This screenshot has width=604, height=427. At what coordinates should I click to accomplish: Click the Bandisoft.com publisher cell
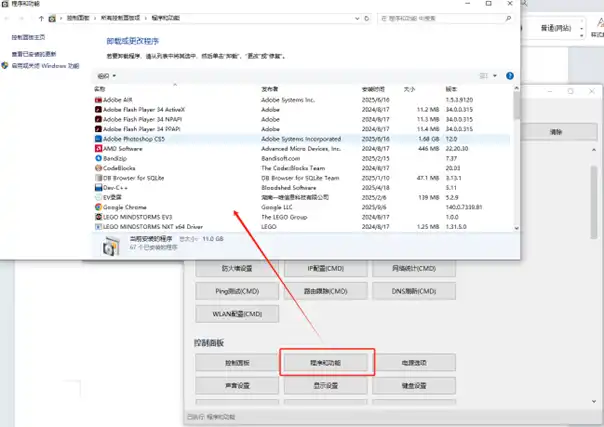(280, 158)
